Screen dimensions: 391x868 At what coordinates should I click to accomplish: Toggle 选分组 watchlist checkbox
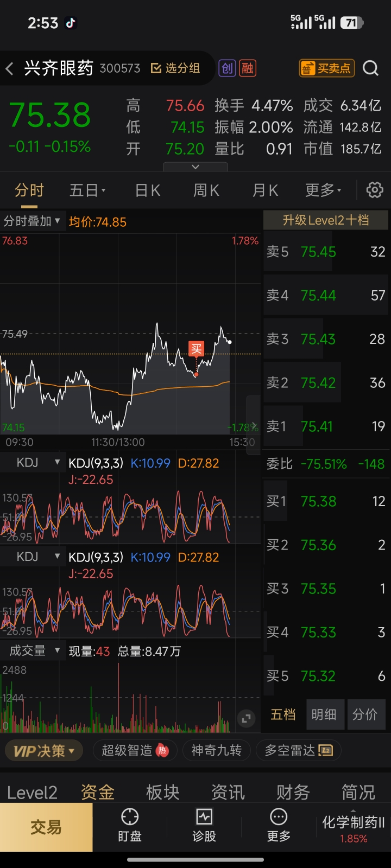pyautogui.click(x=175, y=68)
